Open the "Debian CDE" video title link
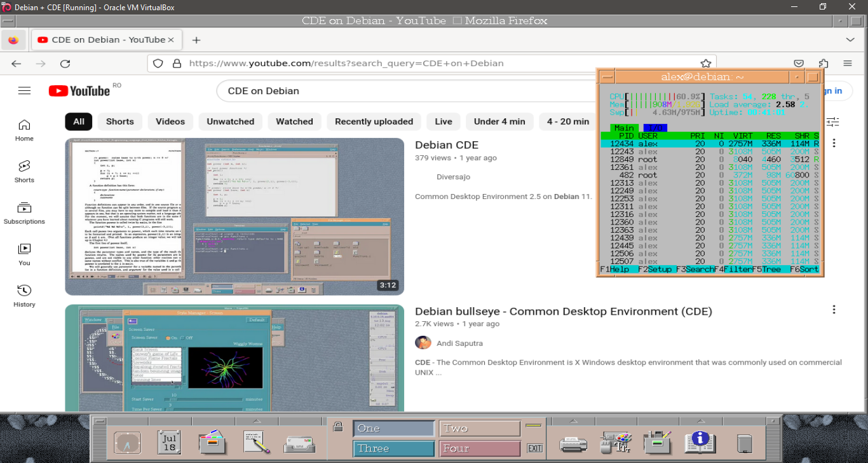 [447, 145]
